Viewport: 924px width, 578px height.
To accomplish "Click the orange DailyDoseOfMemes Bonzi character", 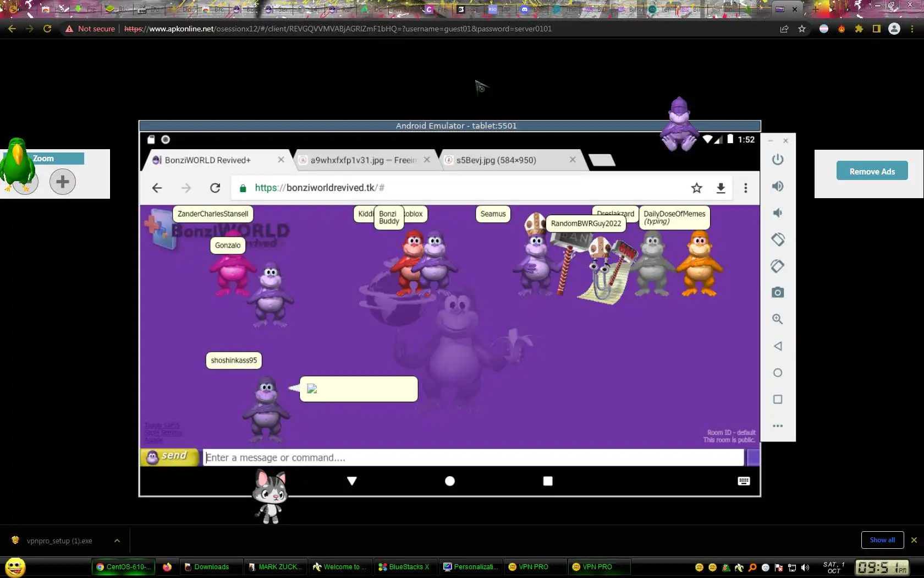I will [700, 264].
